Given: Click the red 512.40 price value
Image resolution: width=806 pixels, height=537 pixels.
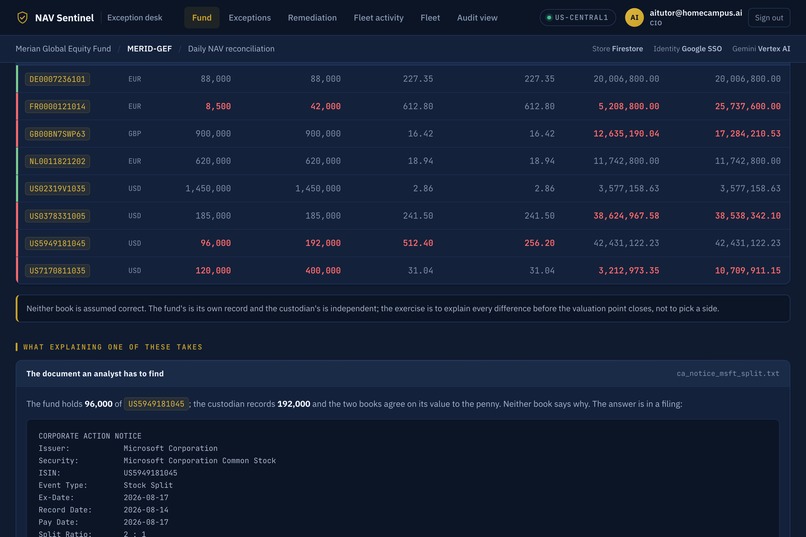Looking at the screenshot, I should [x=418, y=243].
